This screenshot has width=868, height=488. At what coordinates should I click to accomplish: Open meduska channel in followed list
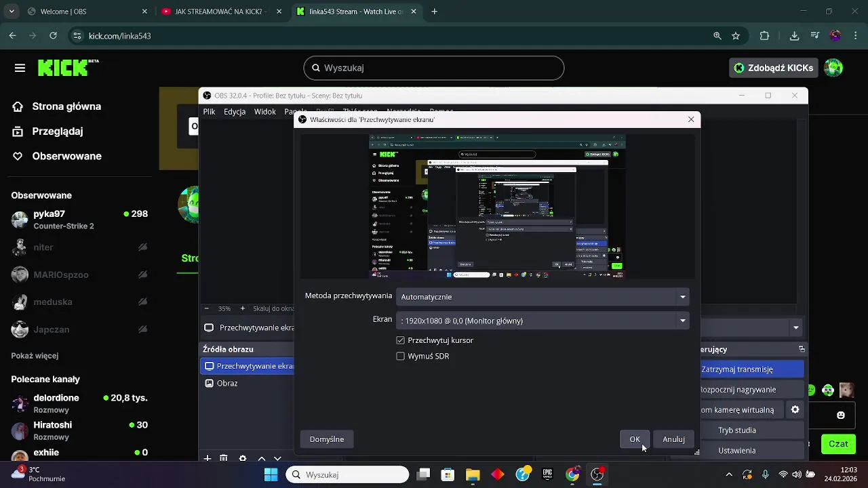click(80, 302)
